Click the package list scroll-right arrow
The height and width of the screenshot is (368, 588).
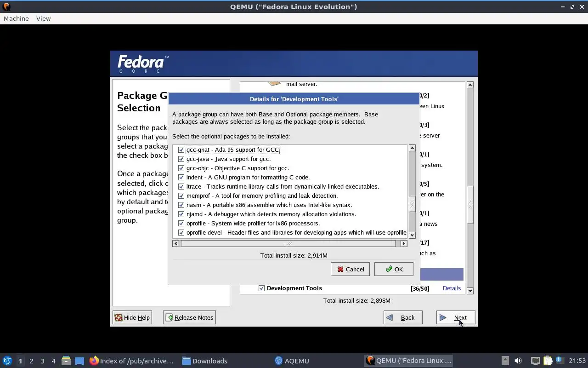coord(404,243)
